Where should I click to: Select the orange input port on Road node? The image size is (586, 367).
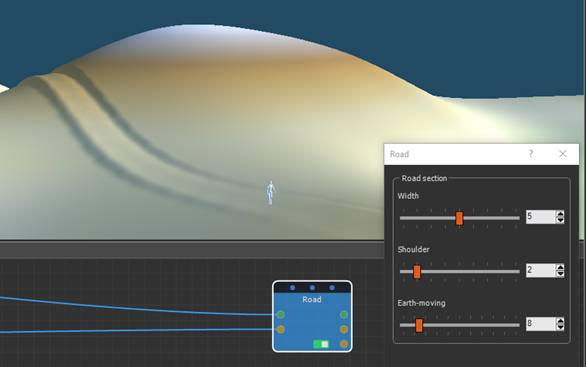(x=280, y=329)
